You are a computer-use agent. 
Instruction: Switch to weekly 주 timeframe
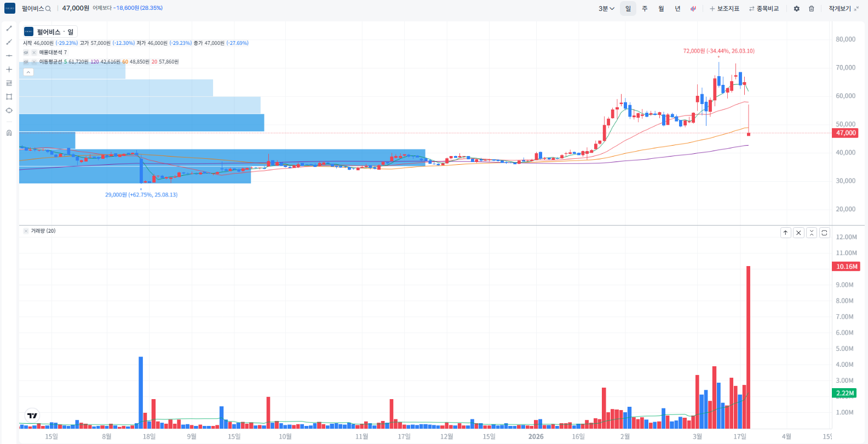click(645, 9)
